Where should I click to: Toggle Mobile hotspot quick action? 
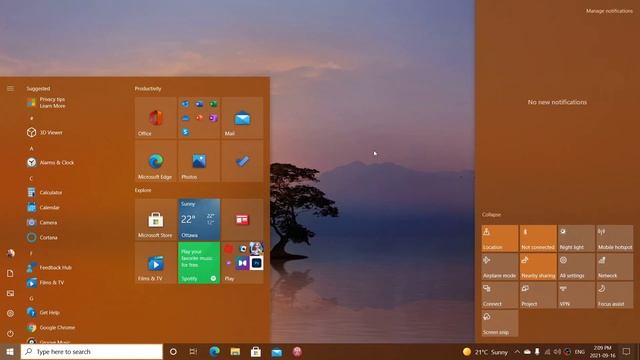[615, 238]
